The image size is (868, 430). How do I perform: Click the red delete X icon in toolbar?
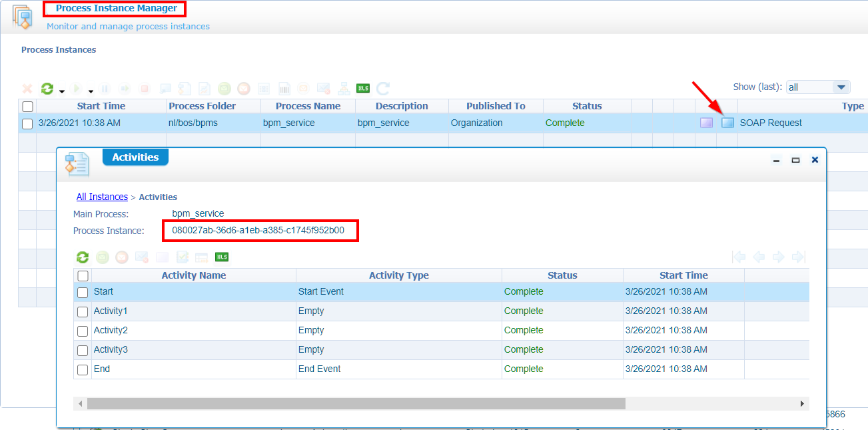(27, 89)
